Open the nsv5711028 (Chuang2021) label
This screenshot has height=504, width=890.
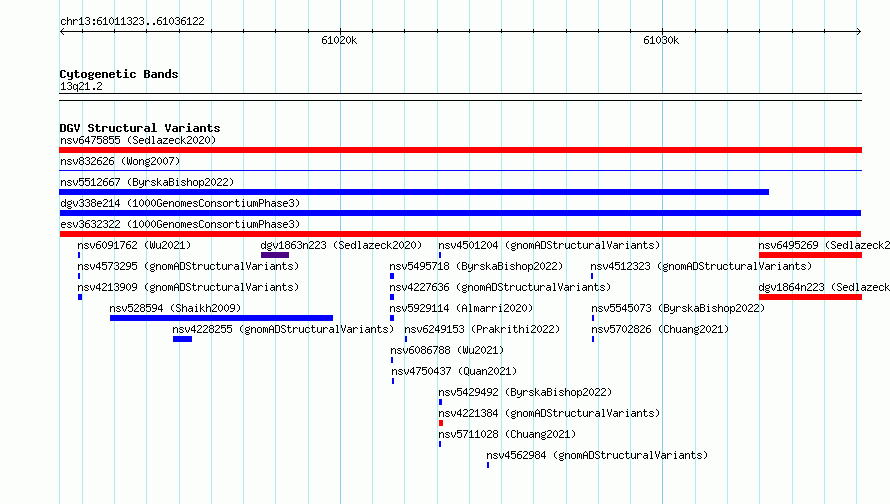pos(507,434)
